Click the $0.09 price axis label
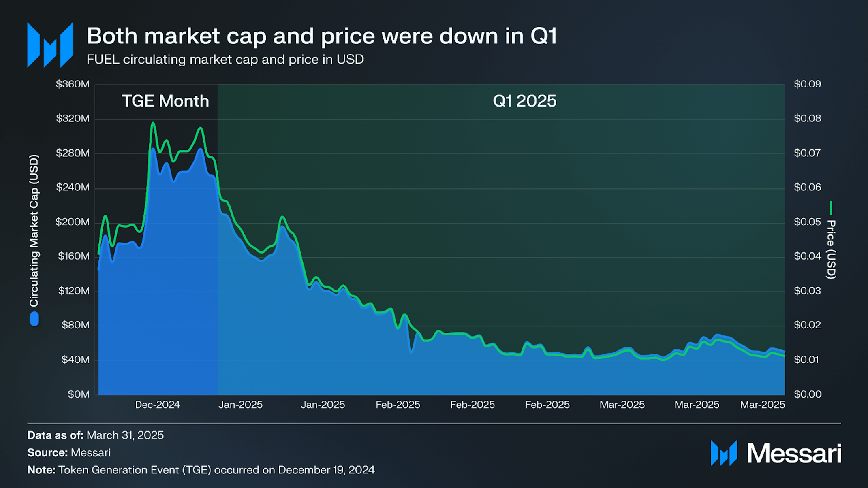 pyautogui.click(x=807, y=84)
